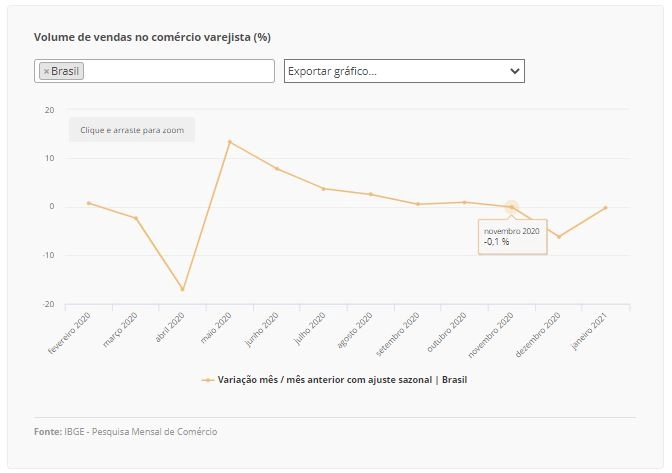Open the Exportar gráfico dropdown

[404, 71]
